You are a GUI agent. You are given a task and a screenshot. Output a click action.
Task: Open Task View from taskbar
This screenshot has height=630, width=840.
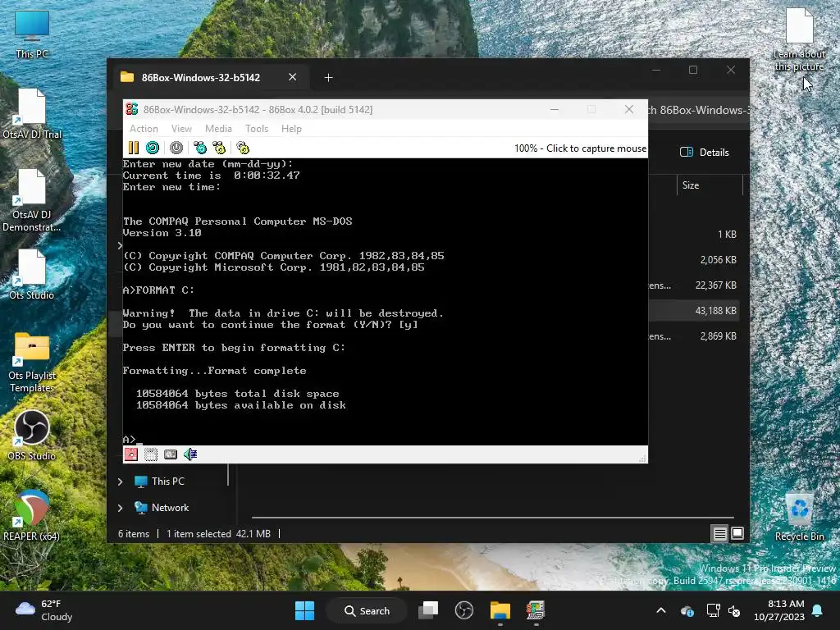(x=428, y=610)
